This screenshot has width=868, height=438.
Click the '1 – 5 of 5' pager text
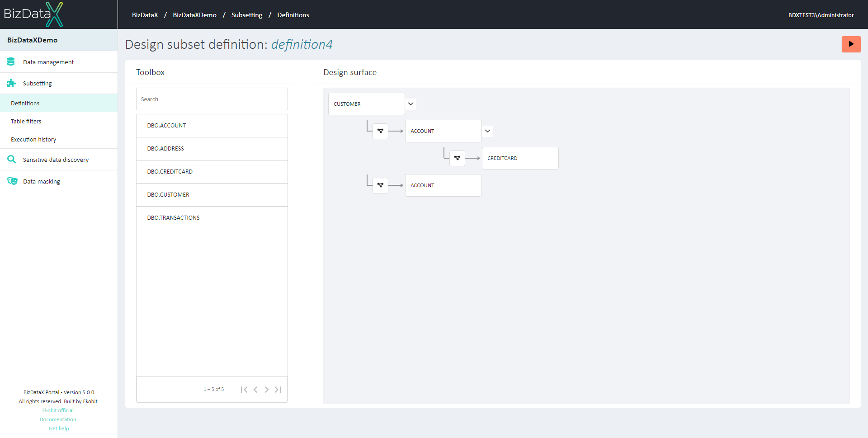click(x=213, y=389)
